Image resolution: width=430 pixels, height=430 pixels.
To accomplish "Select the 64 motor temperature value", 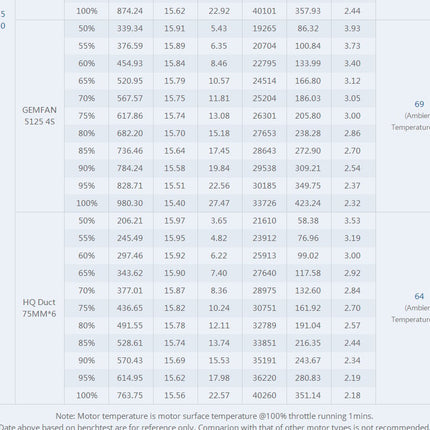I will tap(419, 296).
